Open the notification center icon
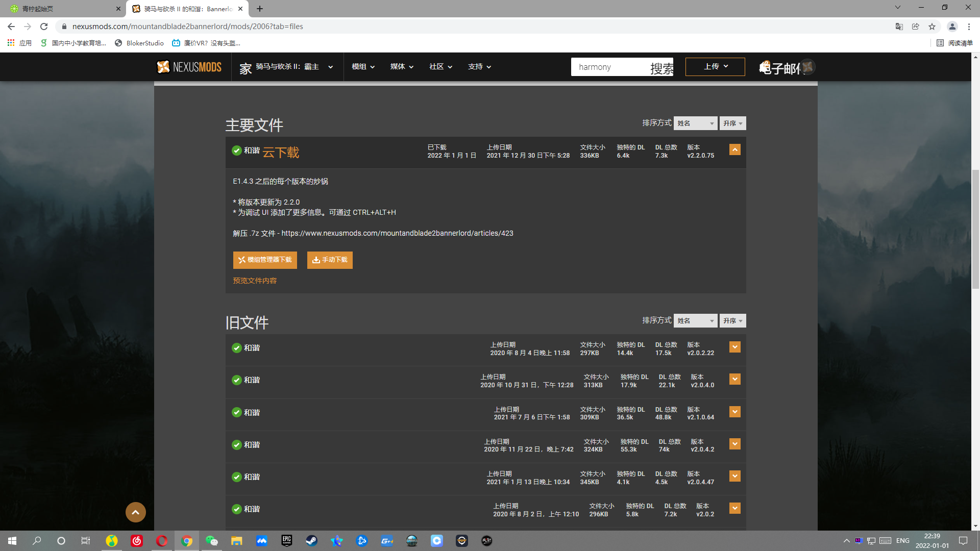 [963, 541]
